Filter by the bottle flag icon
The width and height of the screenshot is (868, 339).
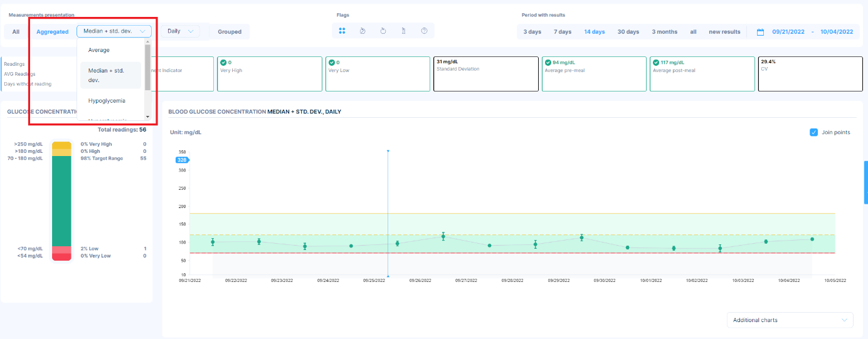coord(403,31)
